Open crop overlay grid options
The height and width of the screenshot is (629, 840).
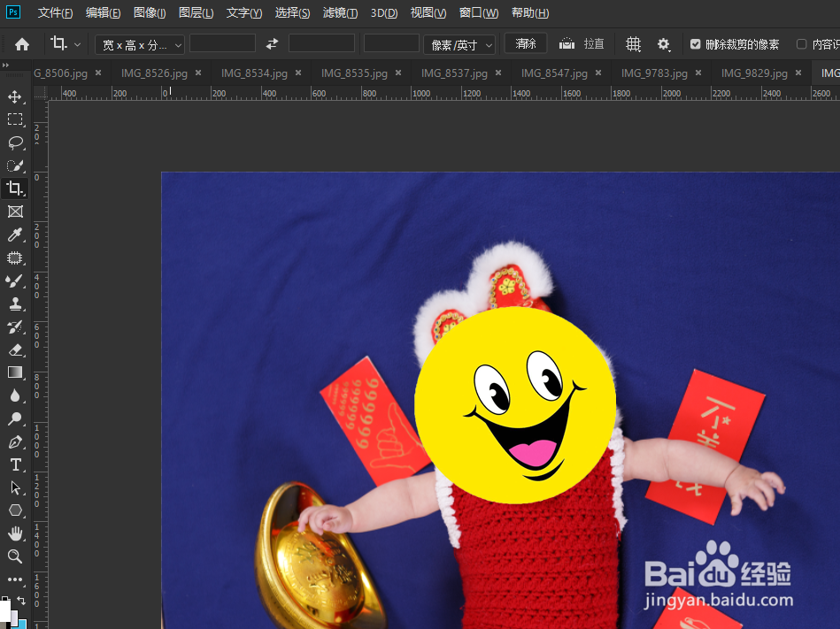pos(633,44)
